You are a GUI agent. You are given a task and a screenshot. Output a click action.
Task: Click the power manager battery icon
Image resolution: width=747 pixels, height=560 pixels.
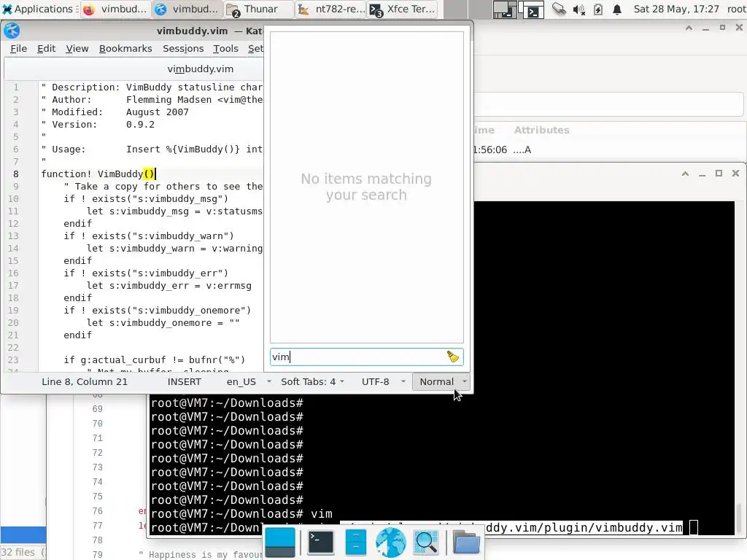[598, 9]
